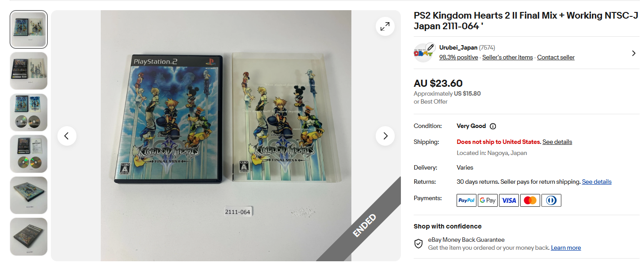Open returns See details link
Viewport: 644px width, 271px height.
(597, 182)
